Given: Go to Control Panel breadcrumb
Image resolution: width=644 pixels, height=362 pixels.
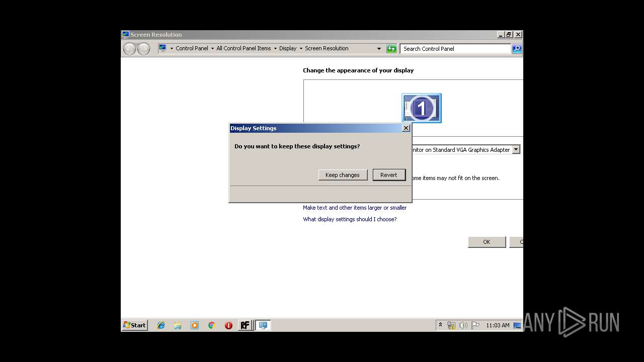Looking at the screenshot, I should 192,49.
